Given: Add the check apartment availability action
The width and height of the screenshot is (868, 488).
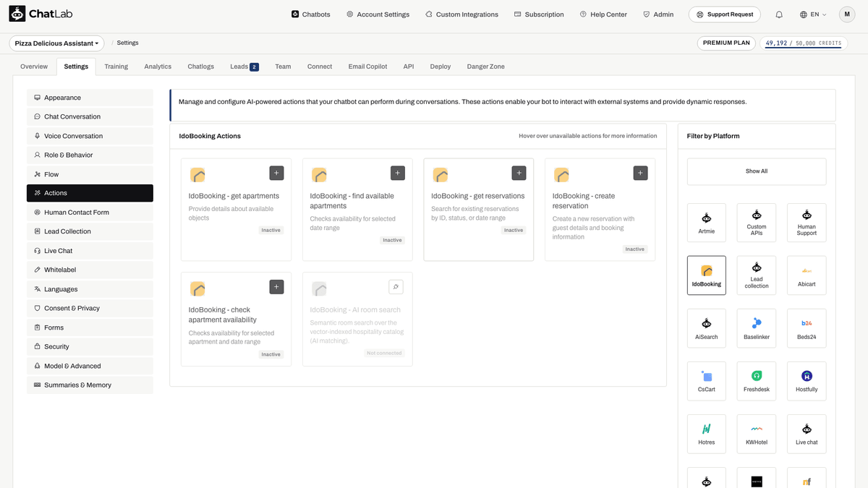Looking at the screenshot, I should pos(276,287).
